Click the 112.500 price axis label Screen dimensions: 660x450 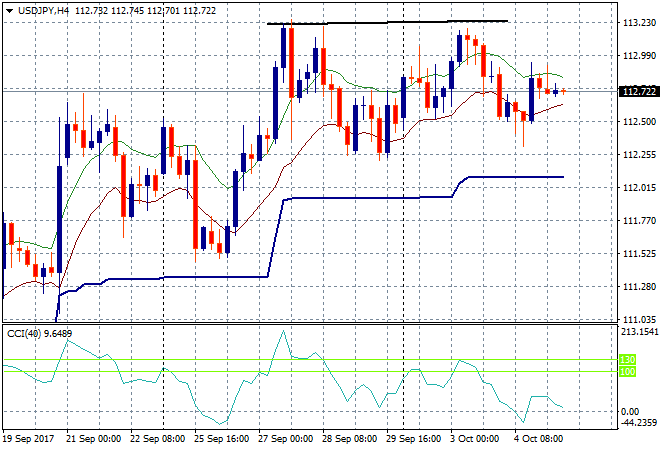click(x=639, y=122)
